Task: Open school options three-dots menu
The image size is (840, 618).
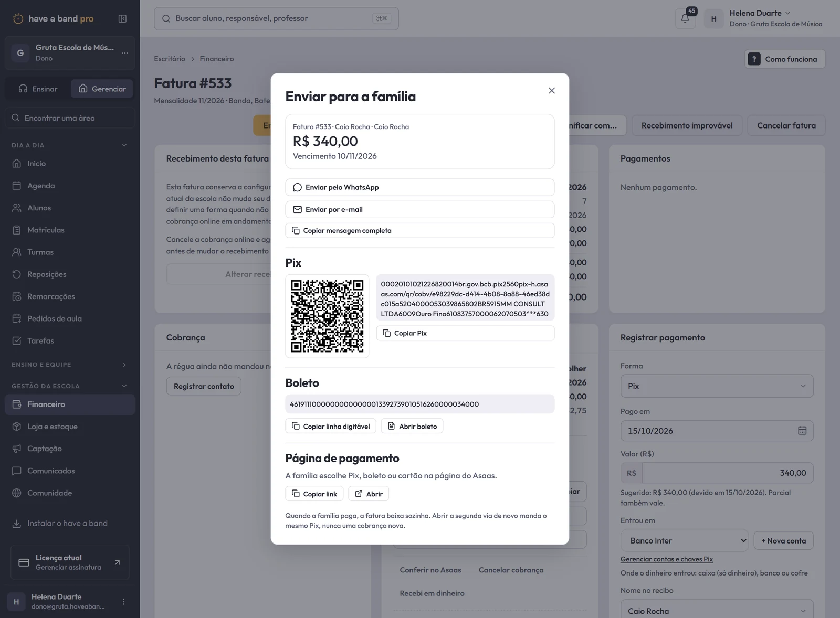Action: [124, 52]
